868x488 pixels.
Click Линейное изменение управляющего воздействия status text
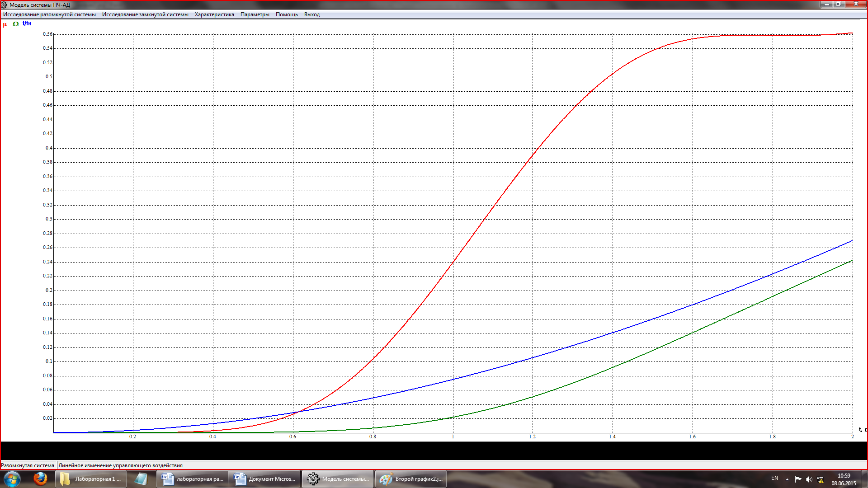click(120, 465)
